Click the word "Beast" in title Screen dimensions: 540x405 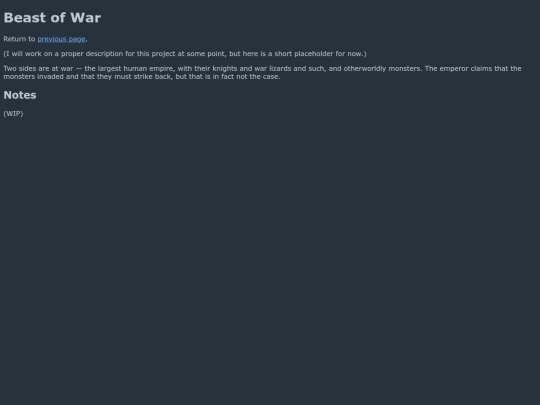tap(23, 18)
